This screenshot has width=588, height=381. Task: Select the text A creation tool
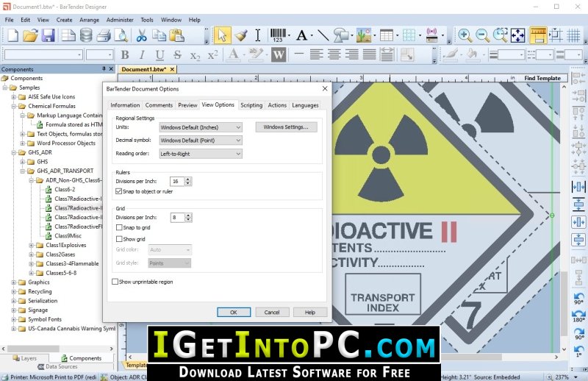coord(301,35)
